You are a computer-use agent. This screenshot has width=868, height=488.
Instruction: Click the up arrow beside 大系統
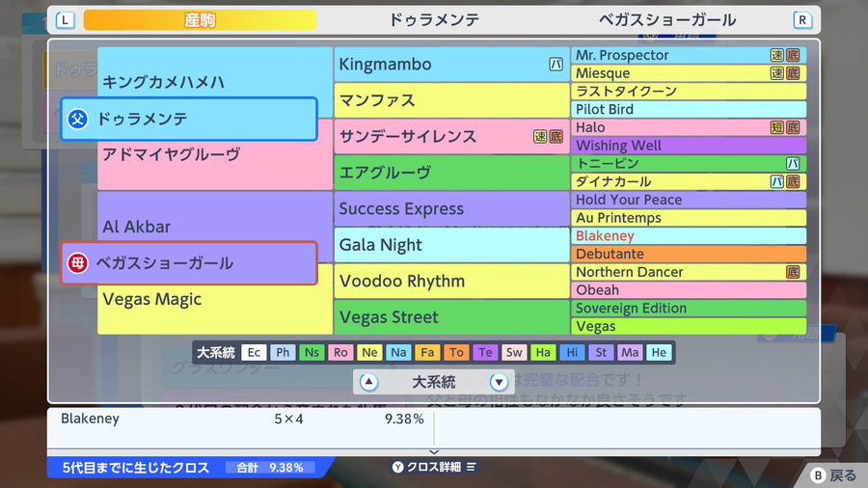click(368, 382)
